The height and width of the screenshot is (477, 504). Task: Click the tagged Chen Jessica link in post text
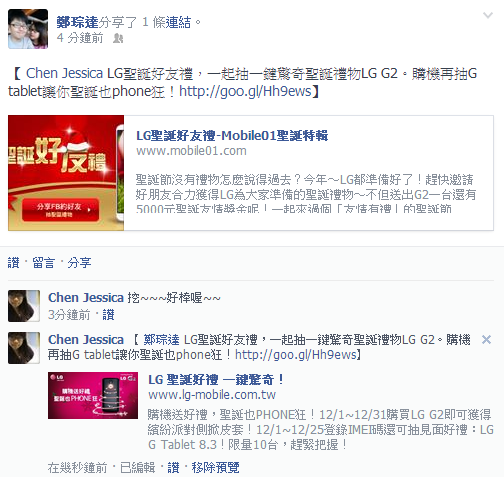[64, 73]
